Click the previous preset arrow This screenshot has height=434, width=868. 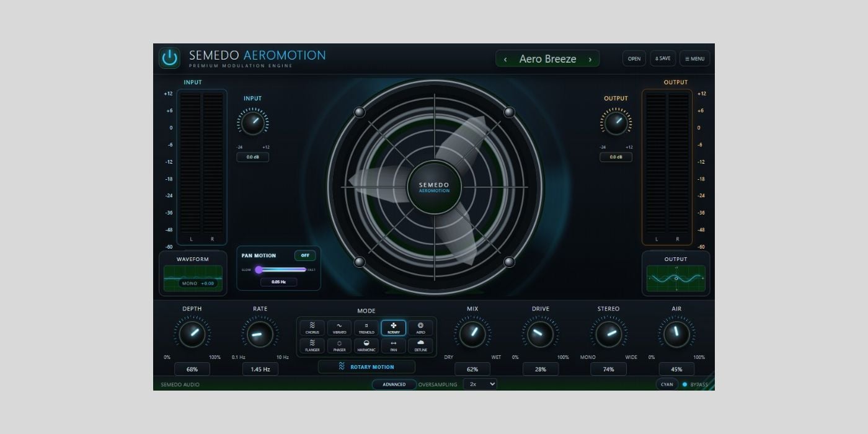505,60
